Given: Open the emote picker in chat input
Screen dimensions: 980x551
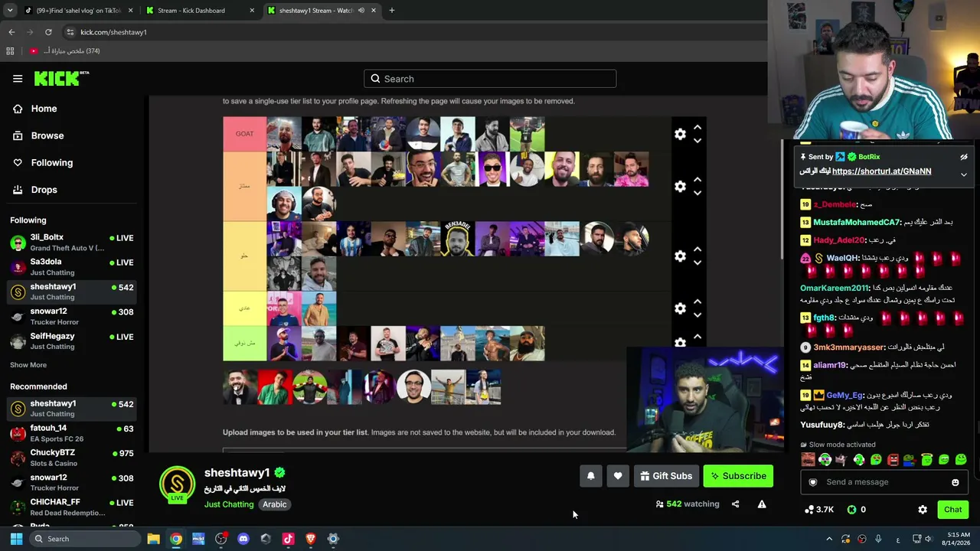Looking at the screenshot, I should click(x=955, y=482).
